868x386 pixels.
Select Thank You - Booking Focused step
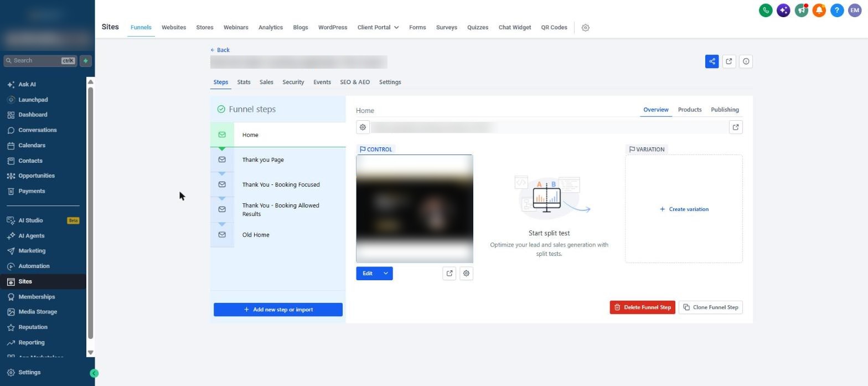coord(278,184)
